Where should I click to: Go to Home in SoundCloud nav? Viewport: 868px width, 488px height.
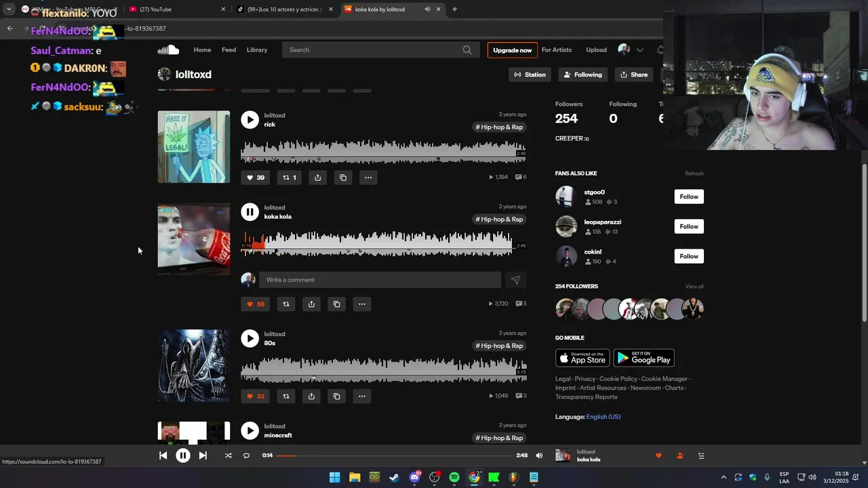pyautogui.click(x=202, y=50)
